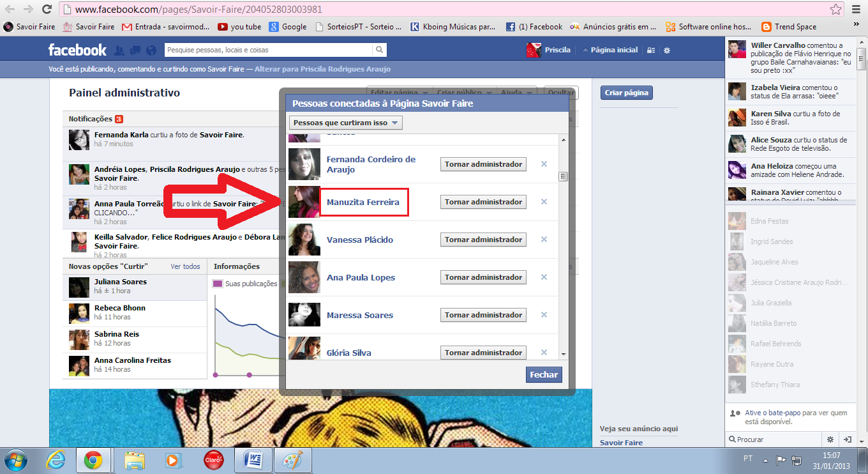Launch Internet Explorer from the taskbar

pyautogui.click(x=57, y=460)
